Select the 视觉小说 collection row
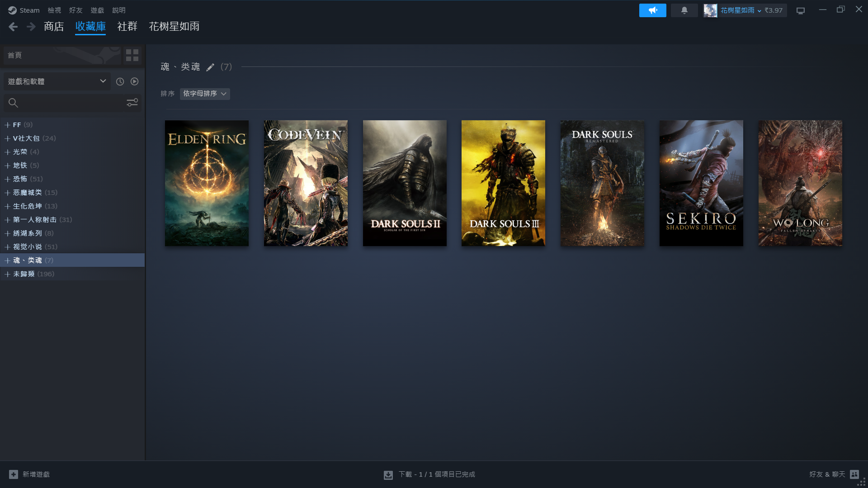 (72, 247)
